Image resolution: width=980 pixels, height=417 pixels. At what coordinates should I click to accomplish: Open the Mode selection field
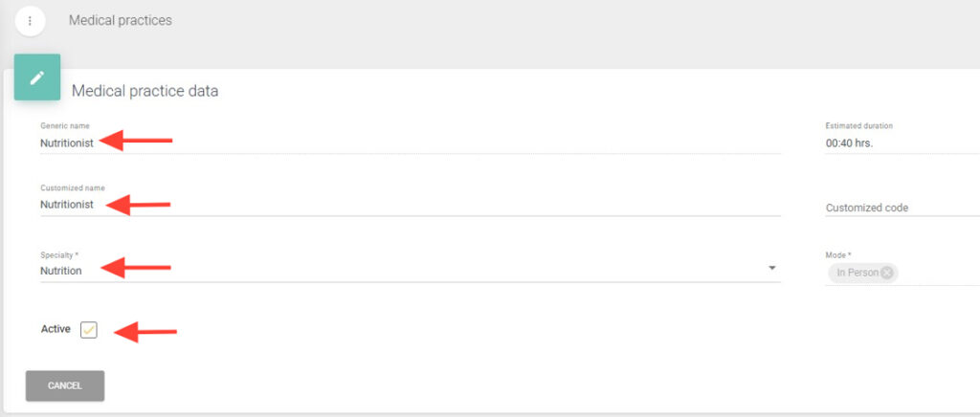tap(938, 273)
